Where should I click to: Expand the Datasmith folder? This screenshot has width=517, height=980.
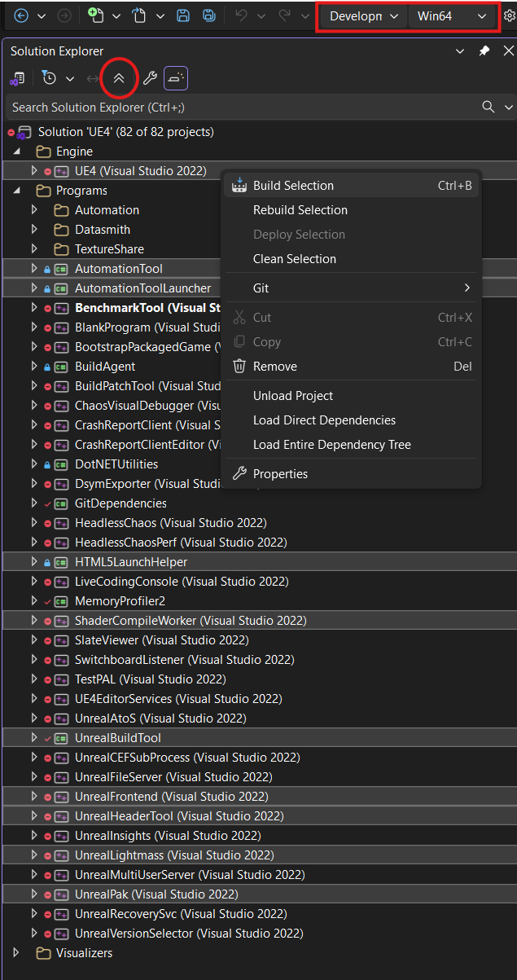pyautogui.click(x=34, y=230)
